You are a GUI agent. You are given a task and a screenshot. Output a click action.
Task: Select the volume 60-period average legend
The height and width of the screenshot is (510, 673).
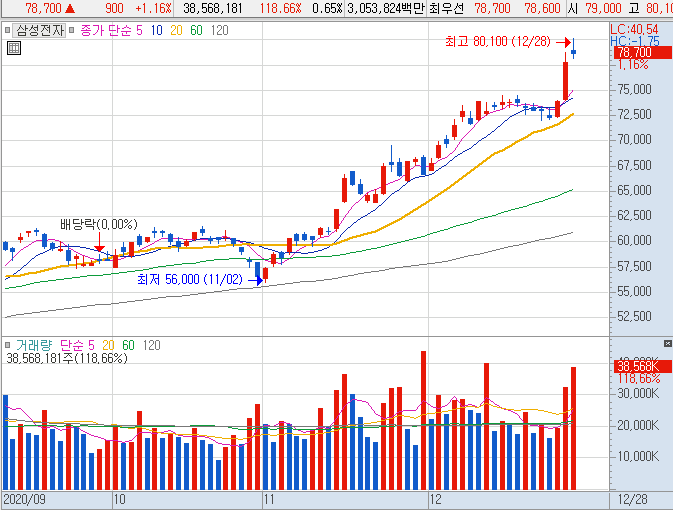128,345
